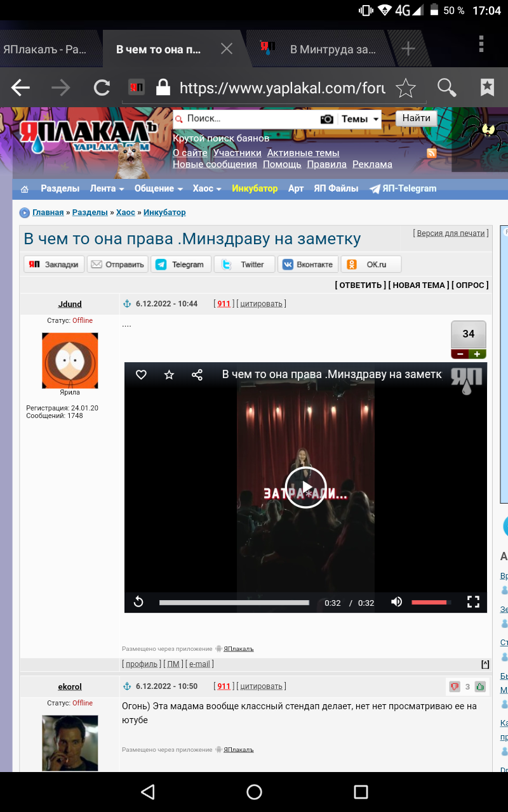Open the 'Инкубатор' nav item
This screenshot has height=812, width=508.
point(255,188)
